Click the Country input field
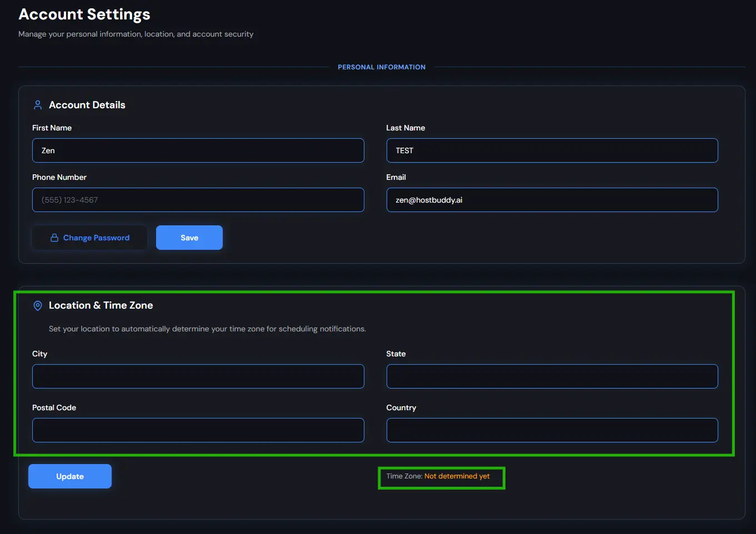Viewport: 756px width, 534px height. click(552, 430)
